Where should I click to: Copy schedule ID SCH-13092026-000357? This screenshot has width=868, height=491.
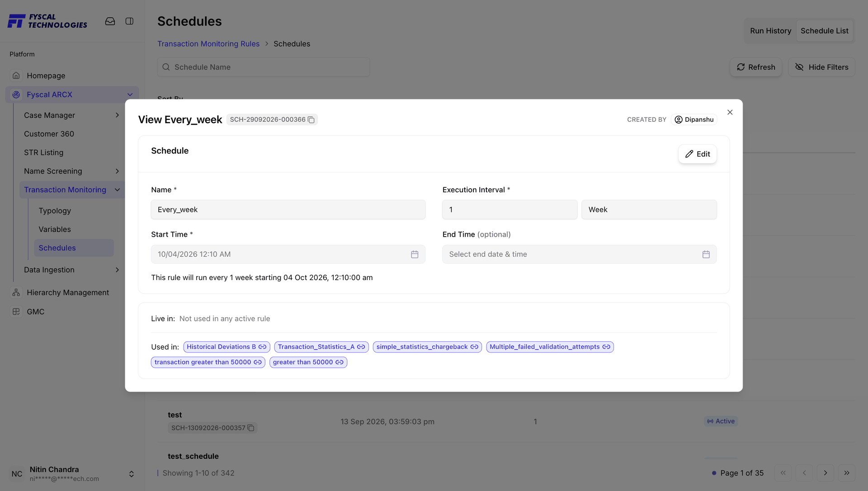(251, 428)
